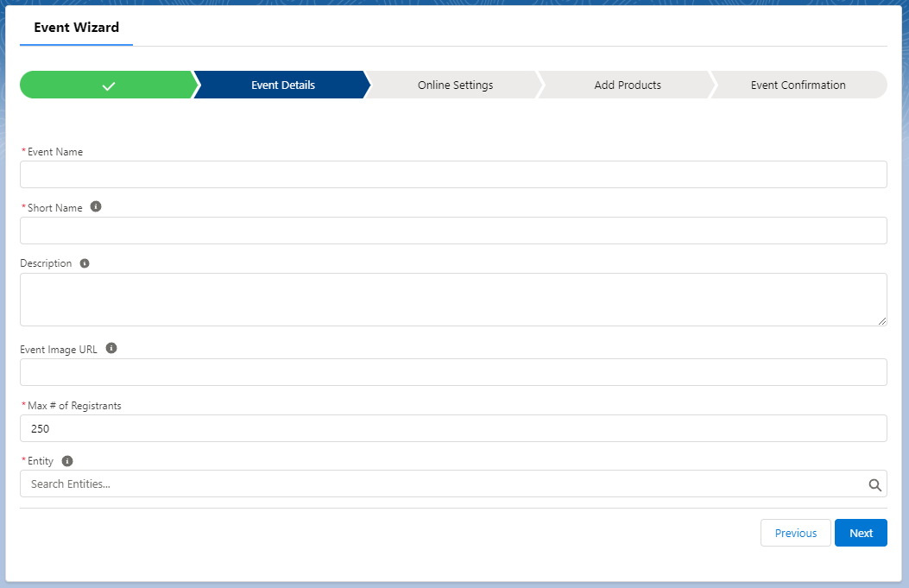Focus the Event Image URL field
This screenshot has width=909, height=588.
(453, 372)
